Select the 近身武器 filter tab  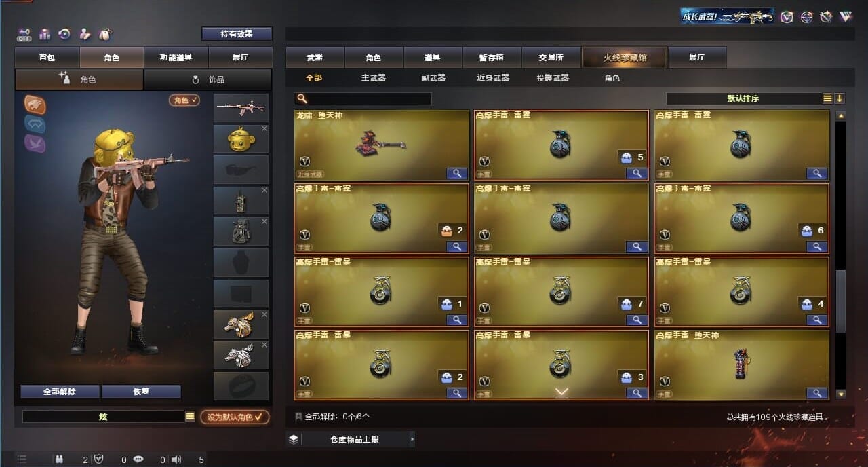(x=493, y=78)
